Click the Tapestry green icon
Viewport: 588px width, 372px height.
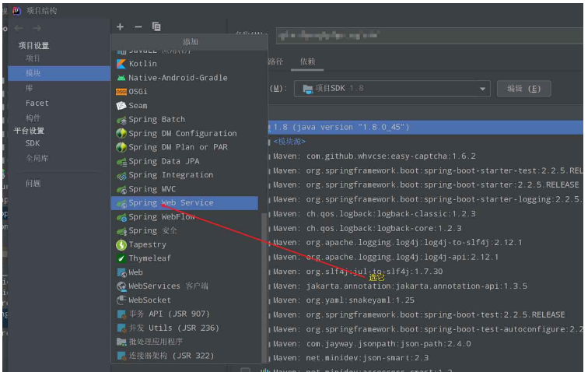point(121,245)
